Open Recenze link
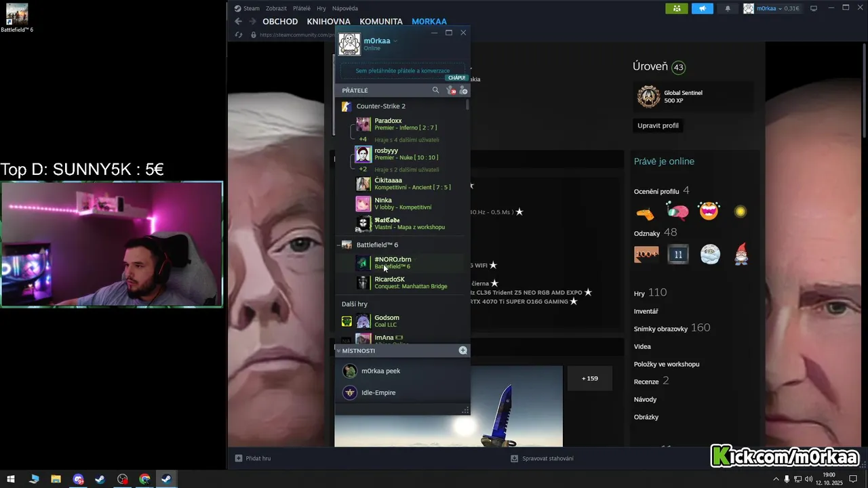Screen dimensions: 868x488 point(646,382)
